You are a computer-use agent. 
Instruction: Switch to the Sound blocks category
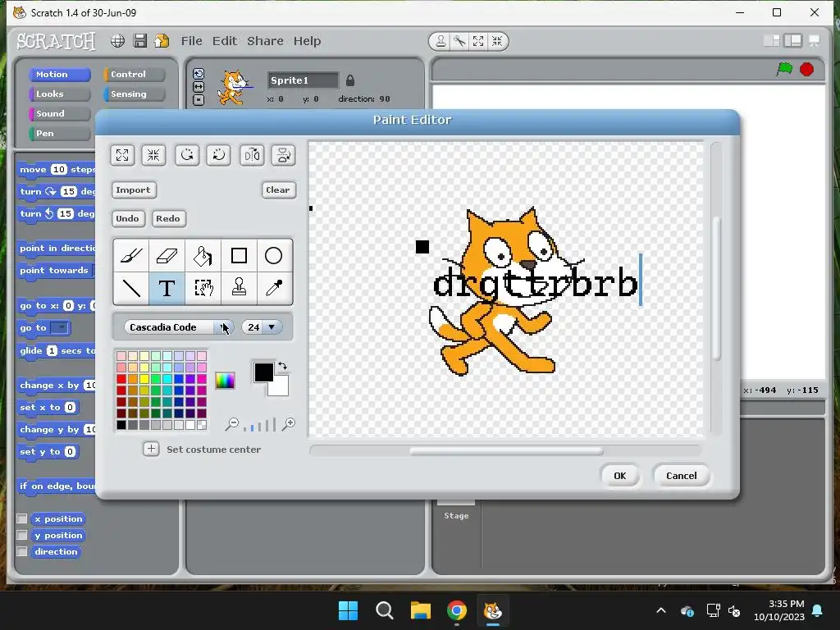(59, 113)
